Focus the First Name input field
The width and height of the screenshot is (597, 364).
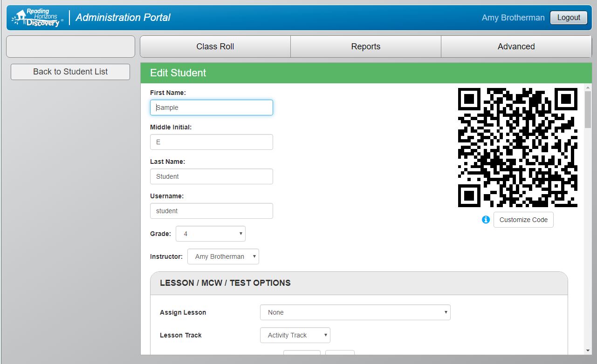[211, 108]
